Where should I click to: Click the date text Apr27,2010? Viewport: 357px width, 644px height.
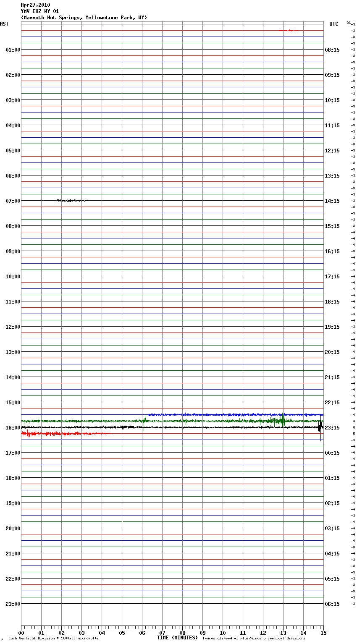click(x=35, y=5)
